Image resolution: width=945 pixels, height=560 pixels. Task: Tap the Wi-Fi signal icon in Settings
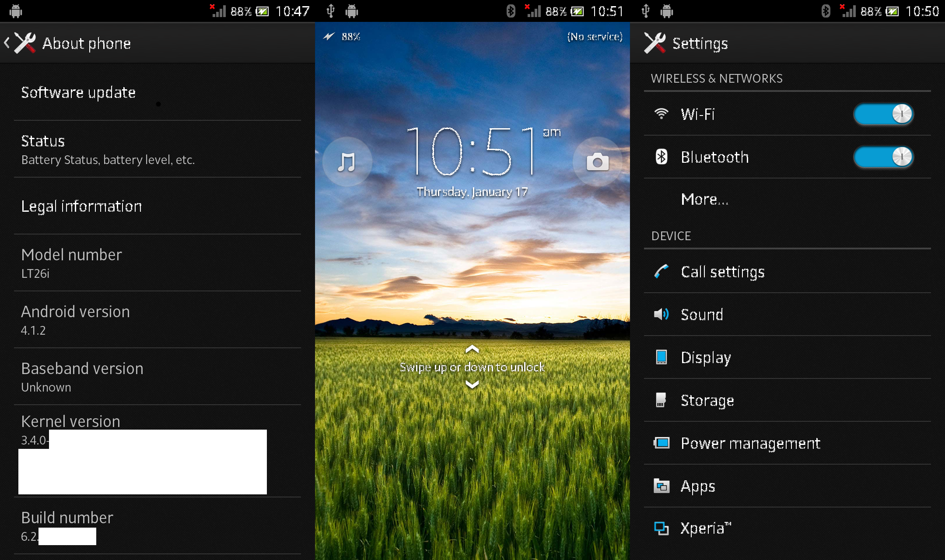pos(661,114)
